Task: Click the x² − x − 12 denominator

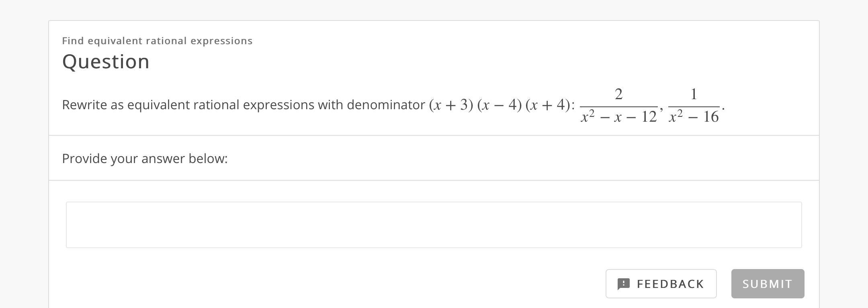Action: [x=618, y=117]
